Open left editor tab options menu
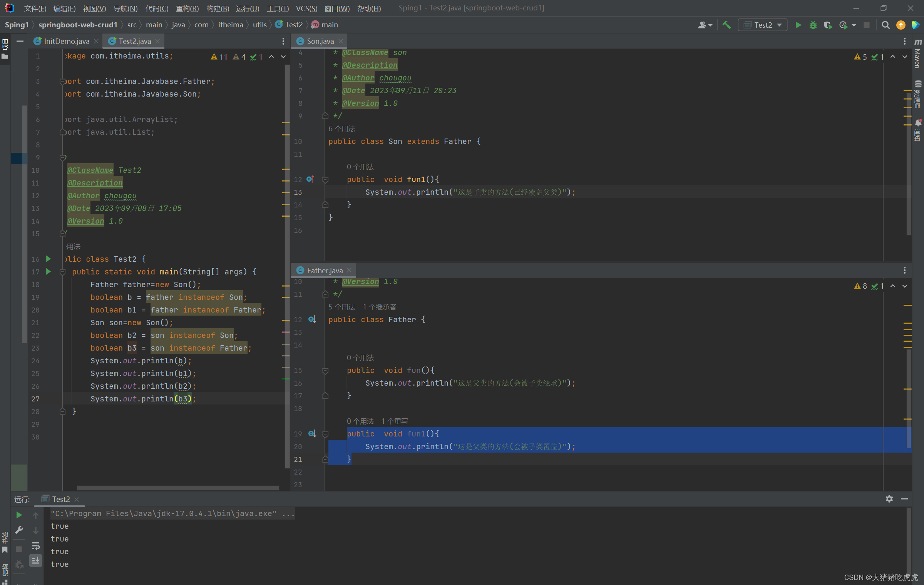This screenshot has width=924, height=585. pos(283,41)
